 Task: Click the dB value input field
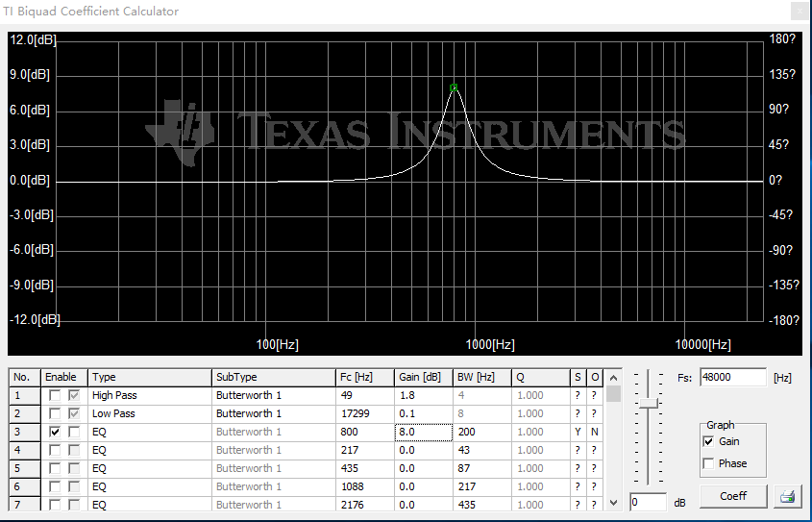648,503
